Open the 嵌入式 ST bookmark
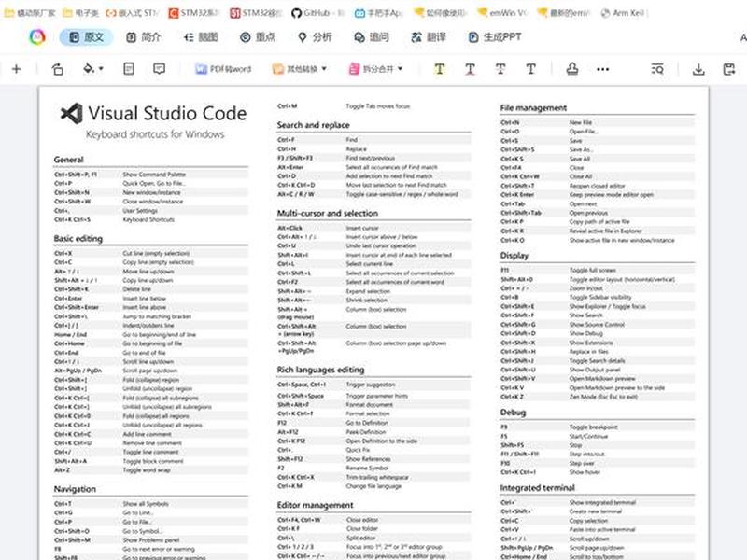 [x=133, y=13]
